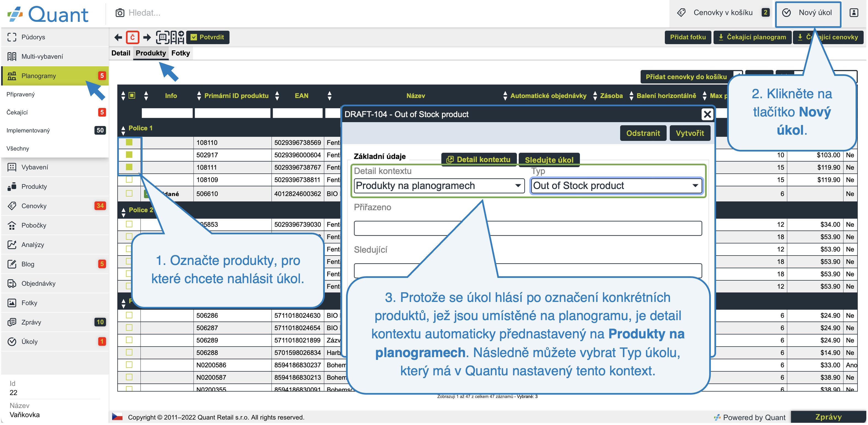
Task: Click Přidat fotku button
Action: click(687, 37)
